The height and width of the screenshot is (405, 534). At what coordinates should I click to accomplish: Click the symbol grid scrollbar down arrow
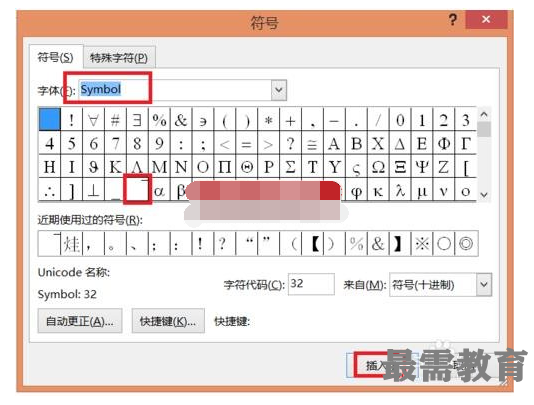484,195
